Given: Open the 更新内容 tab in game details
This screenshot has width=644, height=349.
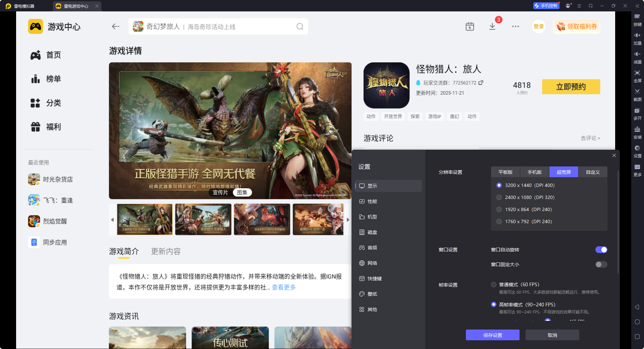Looking at the screenshot, I should tap(165, 251).
